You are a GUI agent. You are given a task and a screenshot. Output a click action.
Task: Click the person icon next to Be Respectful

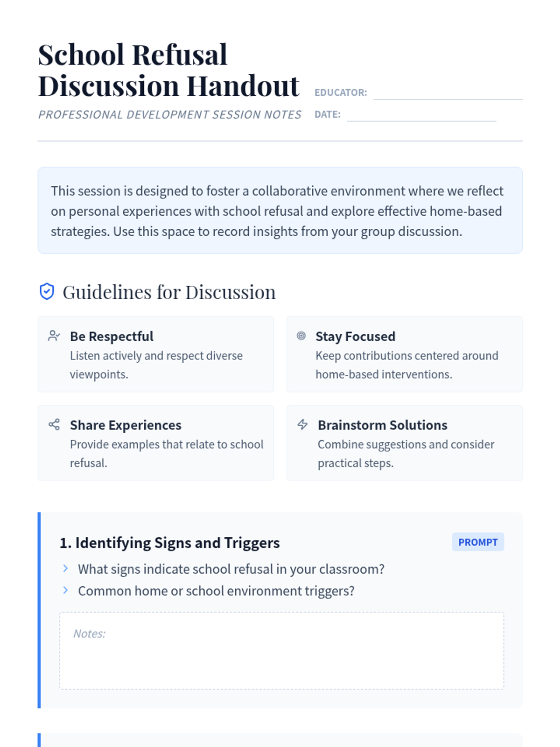pyautogui.click(x=54, y=336)
